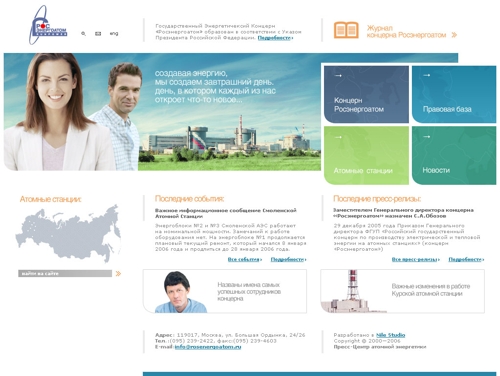The height and width of the screenshot is (376, 500).
Task: Open the Подробности link in the header description
Action: [275, 38]
